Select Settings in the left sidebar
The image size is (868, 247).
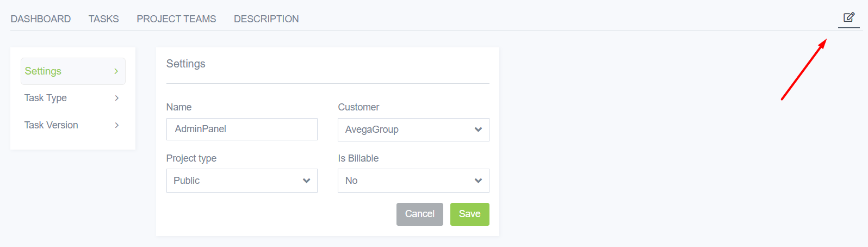(x=44, y=71)
